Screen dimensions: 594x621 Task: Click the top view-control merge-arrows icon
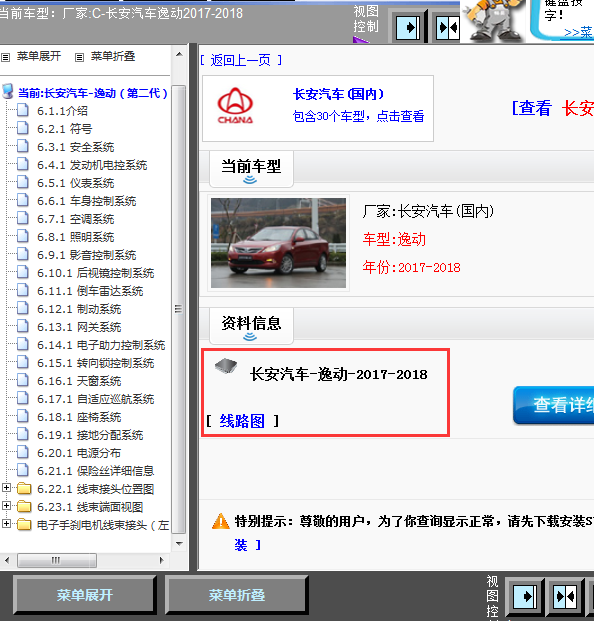tap(447, 28)
